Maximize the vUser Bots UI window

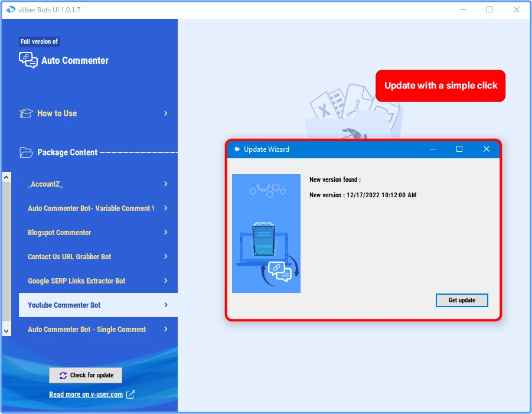[489, 9]
